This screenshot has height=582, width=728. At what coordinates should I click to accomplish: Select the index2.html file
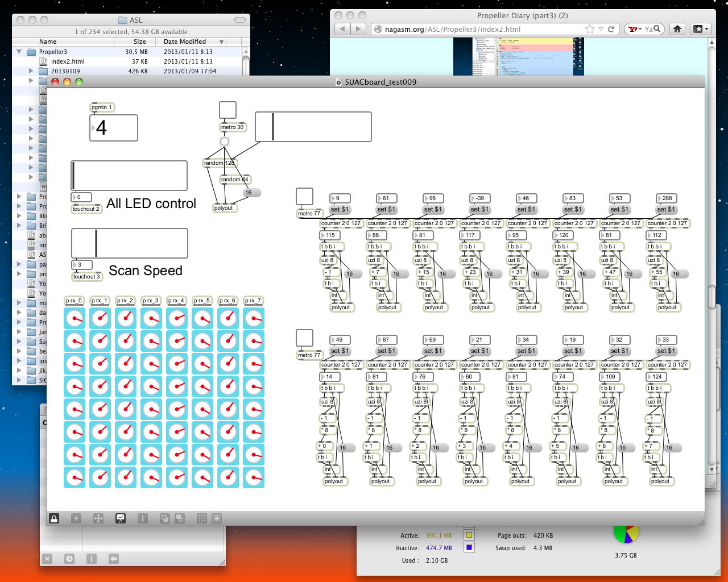(67, 61)
